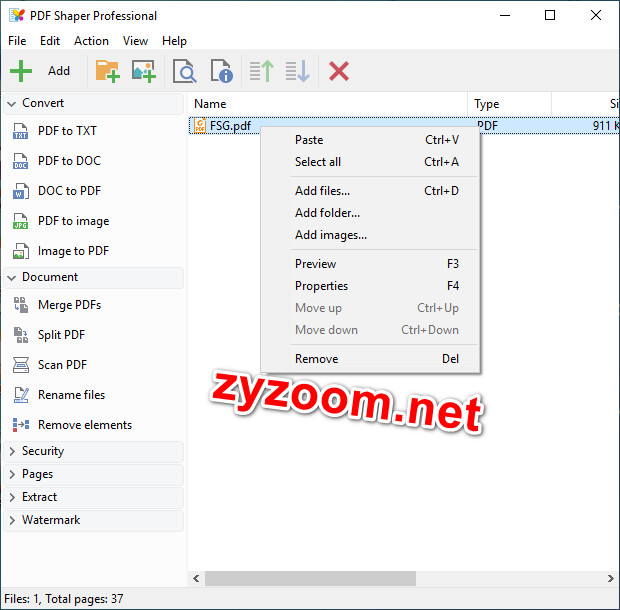Select Remove elements tool label
The height and width of the screenshot is (610, 620).
pyautogui.click(x=85, y=425)
